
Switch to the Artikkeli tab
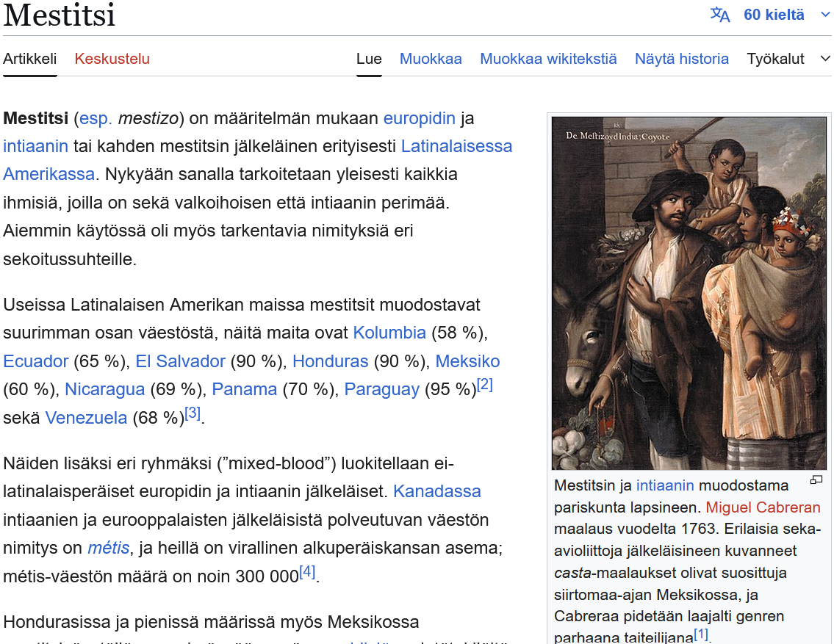coord(30,59)
